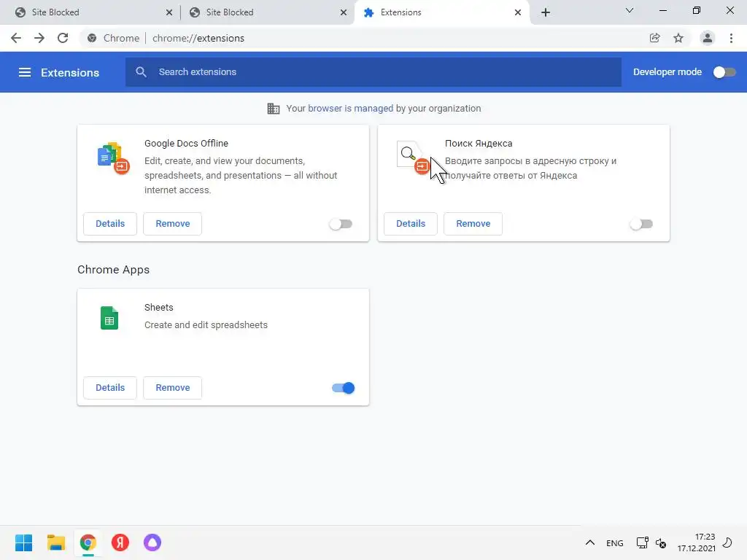Click the 'Google Docs Offline' title
Image resolution: width=747 pixels, height=560 pixels.
(186, 144)
